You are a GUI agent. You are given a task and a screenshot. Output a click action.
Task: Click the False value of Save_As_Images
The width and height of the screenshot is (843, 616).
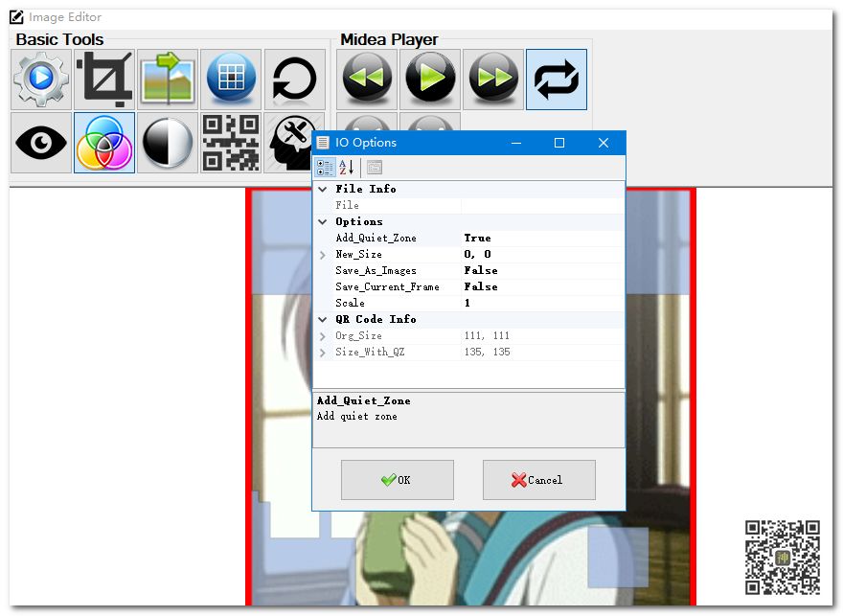click(481, 271)
